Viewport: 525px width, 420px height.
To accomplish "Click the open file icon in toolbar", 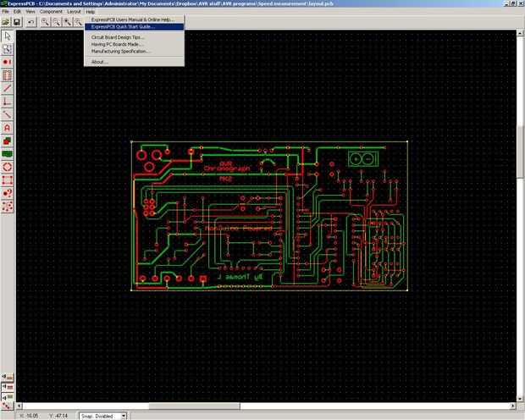I will (6, 23).
